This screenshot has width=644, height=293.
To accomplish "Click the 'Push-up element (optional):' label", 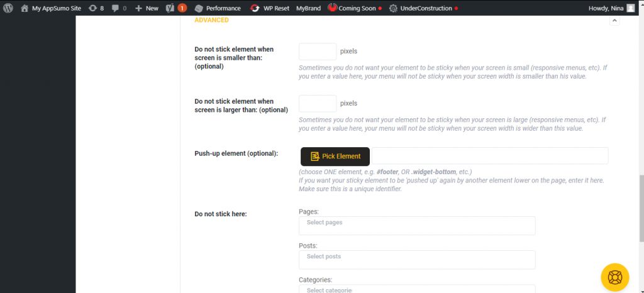I will pyautogui.click(x=236, y=153).
